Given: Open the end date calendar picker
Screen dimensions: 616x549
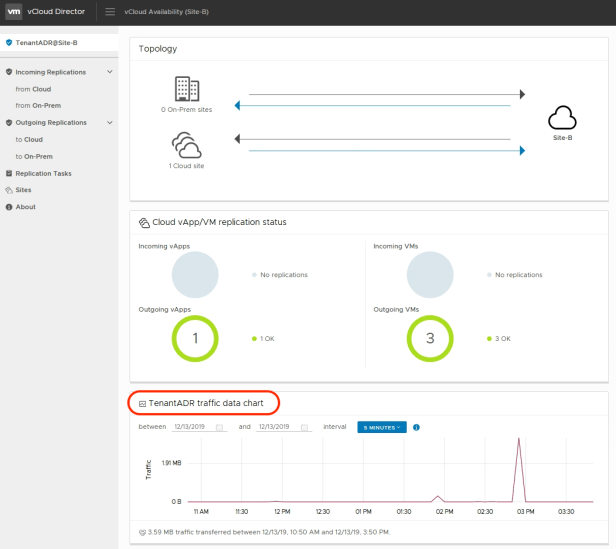Looking at the screenshot, I should coord(304,427).
